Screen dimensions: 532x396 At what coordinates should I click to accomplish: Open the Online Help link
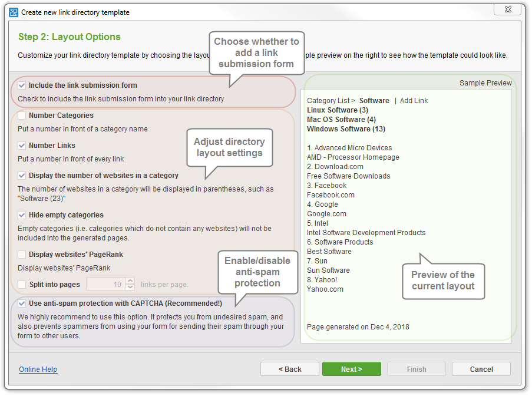[x=38, y=369]
